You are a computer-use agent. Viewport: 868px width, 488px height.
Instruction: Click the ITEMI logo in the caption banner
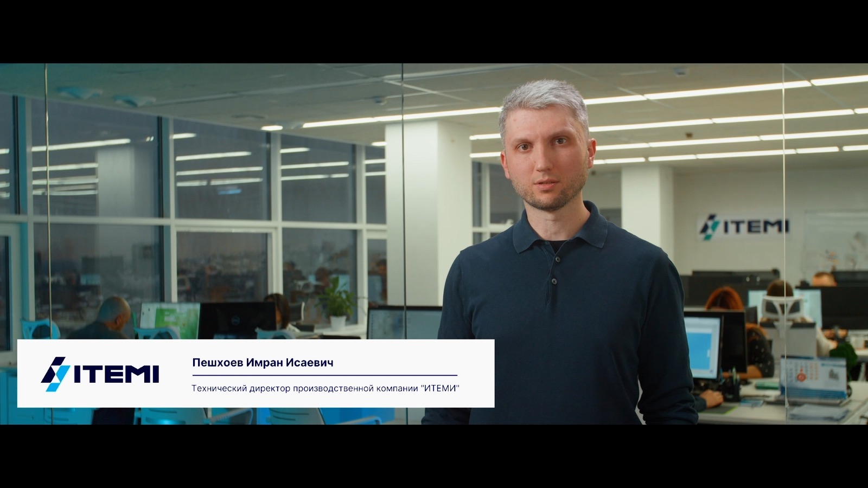(x=100, y=374)
